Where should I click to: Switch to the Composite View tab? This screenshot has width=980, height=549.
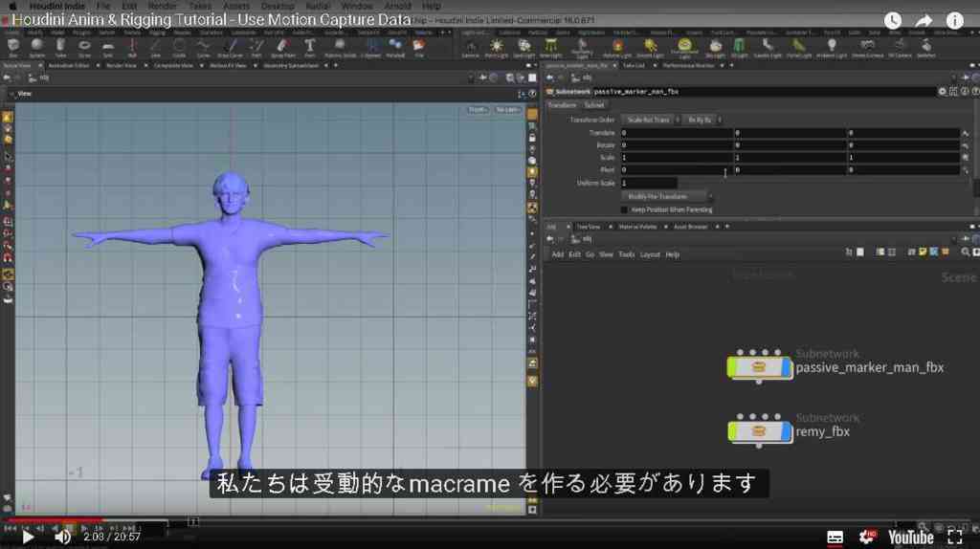click(173, 66)
